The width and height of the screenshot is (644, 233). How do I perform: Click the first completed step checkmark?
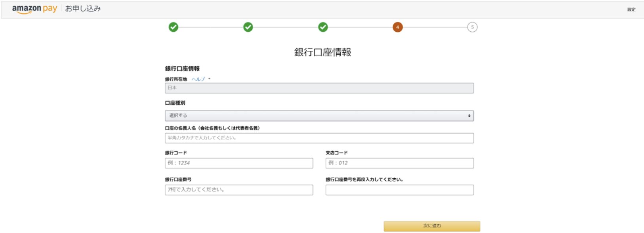pyautogui.click(x=173, y=27)
